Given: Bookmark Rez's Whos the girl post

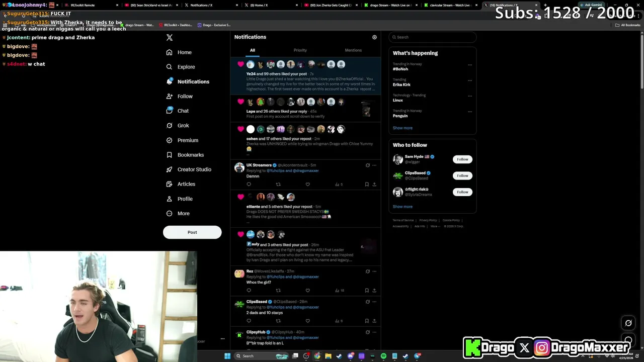Looking at the screenshot, I should [x=367, y=291].
